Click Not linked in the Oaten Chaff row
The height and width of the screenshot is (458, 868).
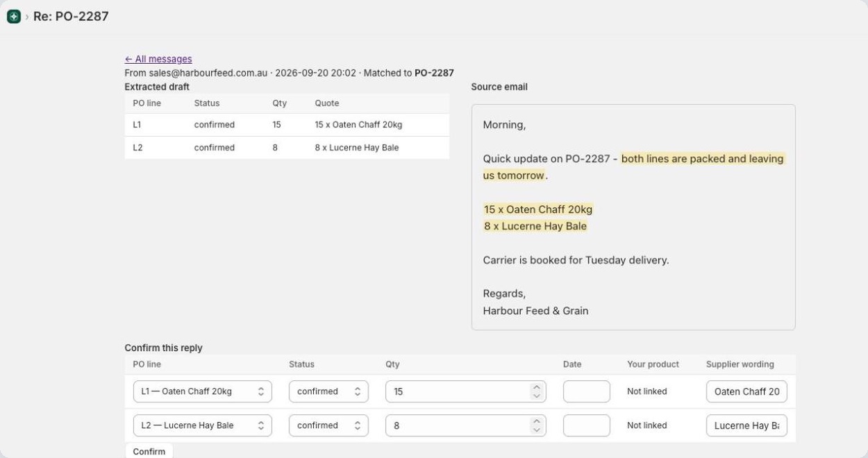tap(647, 391)
